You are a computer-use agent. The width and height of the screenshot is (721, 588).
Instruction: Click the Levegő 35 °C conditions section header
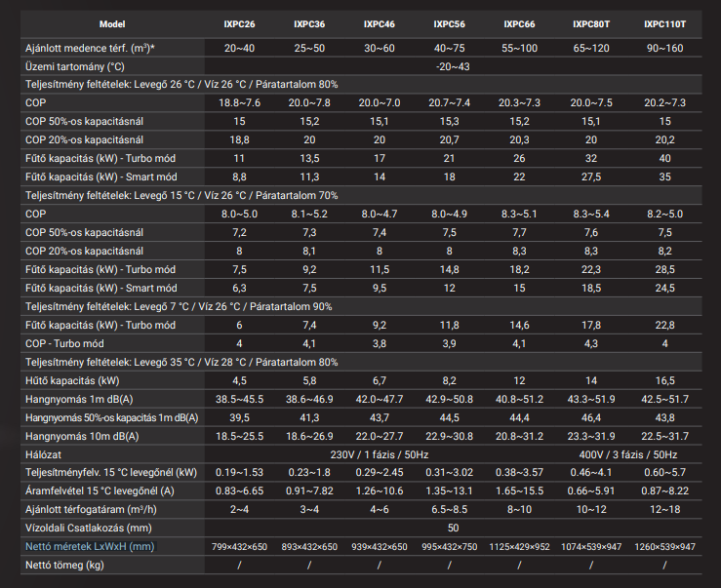pos(181,362)
